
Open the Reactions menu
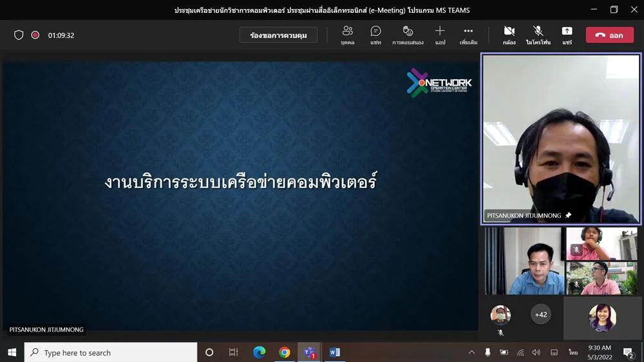[408, 35]
